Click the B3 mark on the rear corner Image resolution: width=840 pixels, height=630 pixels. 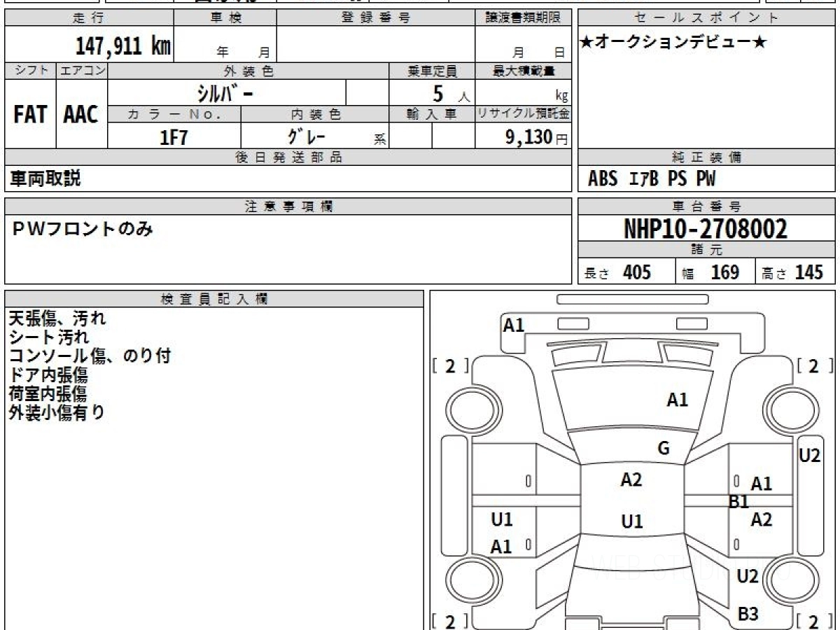click(748, 614)
